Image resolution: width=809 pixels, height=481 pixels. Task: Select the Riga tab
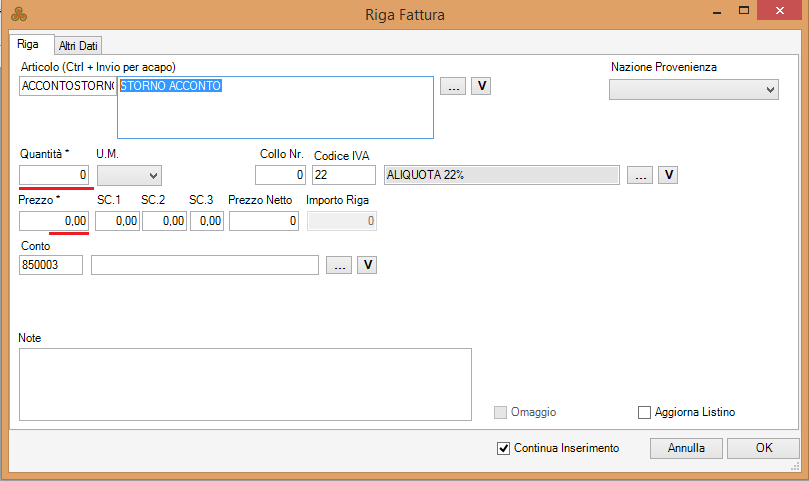pyautogui.click(x=28, y=45)
